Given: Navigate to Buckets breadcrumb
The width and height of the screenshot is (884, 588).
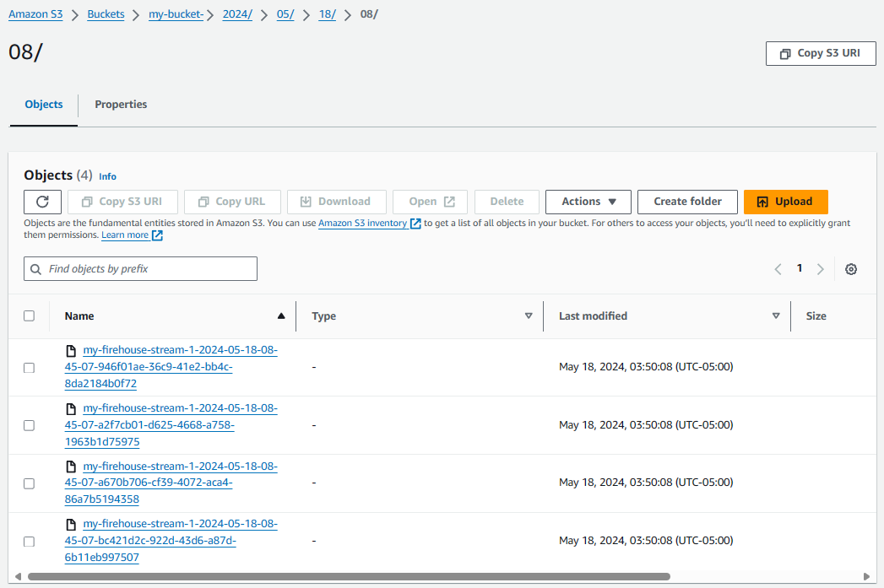Looking at the screenshot, I should [106, 14].
